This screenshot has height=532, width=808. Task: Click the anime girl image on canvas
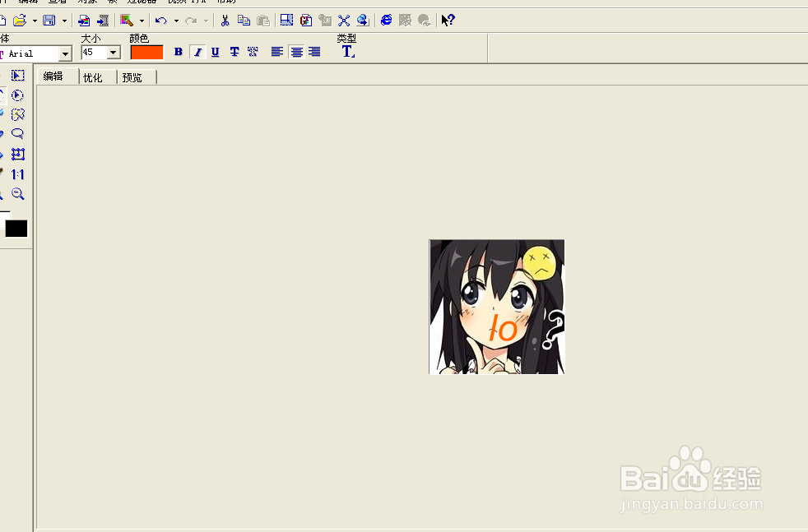[497, 307]
